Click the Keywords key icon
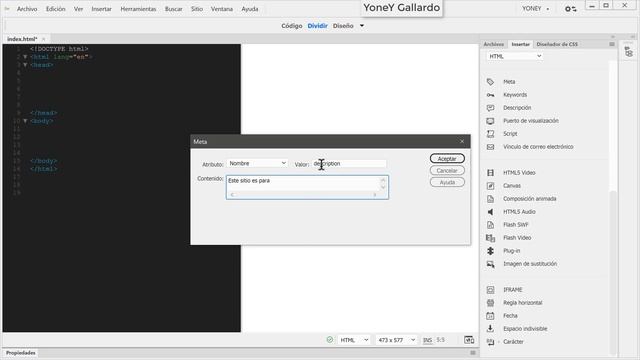This screenshot has height=360, width=640. coord(490,95)
